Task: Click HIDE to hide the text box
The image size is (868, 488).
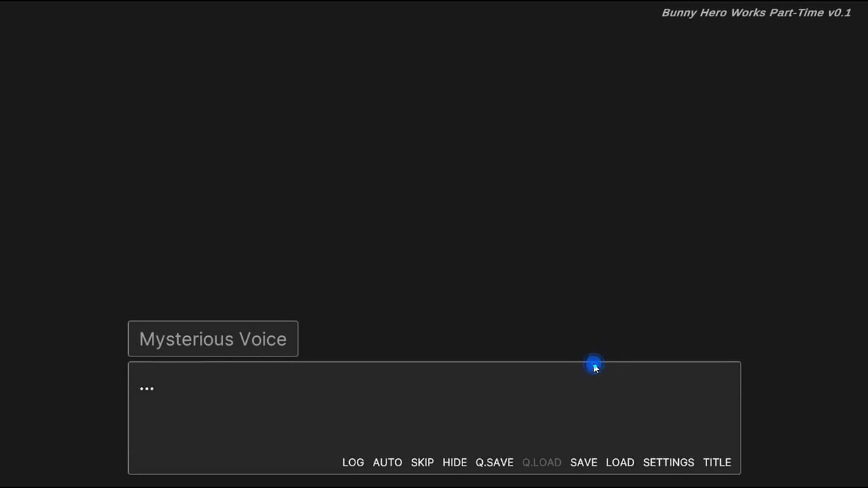Action: point(454,462)
